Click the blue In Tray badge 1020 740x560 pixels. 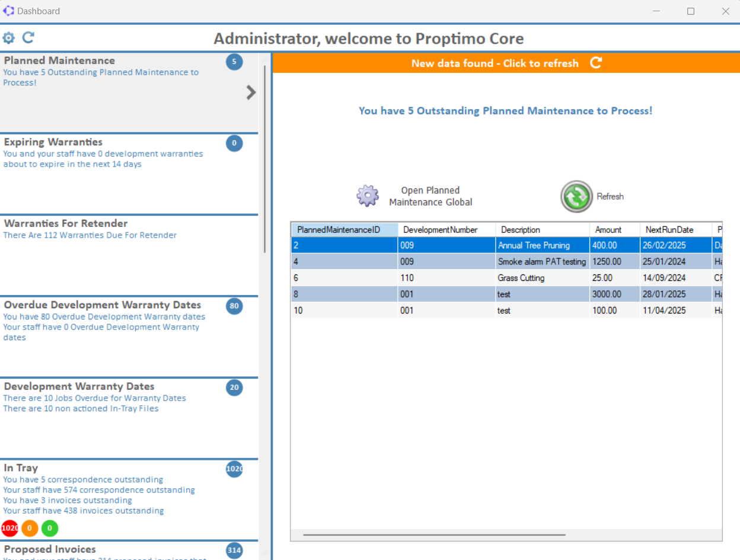click(234, 469)
